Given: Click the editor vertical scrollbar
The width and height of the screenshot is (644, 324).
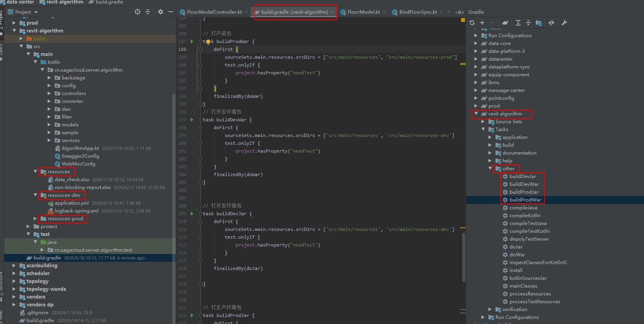Looking at the screenshot, I should point(464,257).
